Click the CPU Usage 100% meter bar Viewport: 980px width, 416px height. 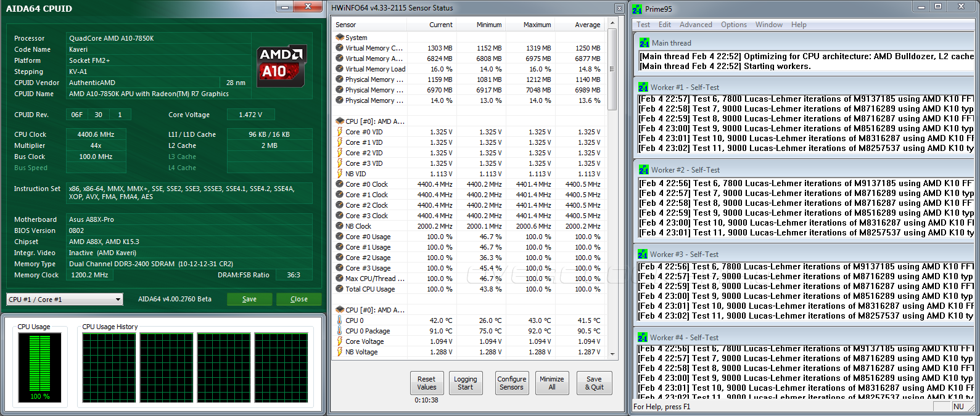coord(39,364)
